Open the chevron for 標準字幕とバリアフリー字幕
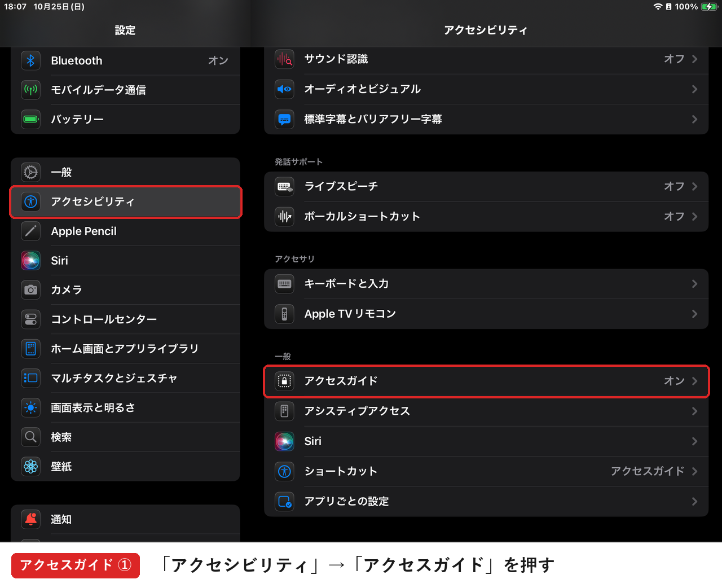 pyautogui.click(x=694, y=119)
